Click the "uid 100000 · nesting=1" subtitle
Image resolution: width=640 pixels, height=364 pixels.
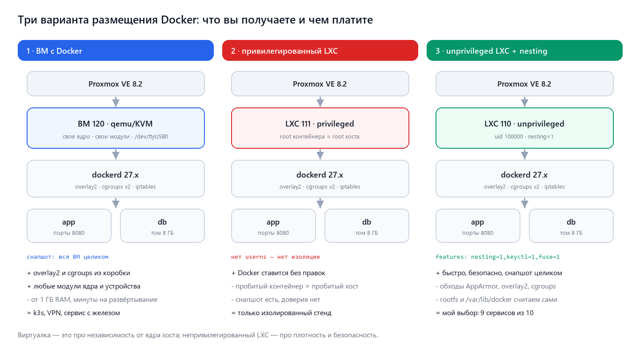tap(524, 137)
